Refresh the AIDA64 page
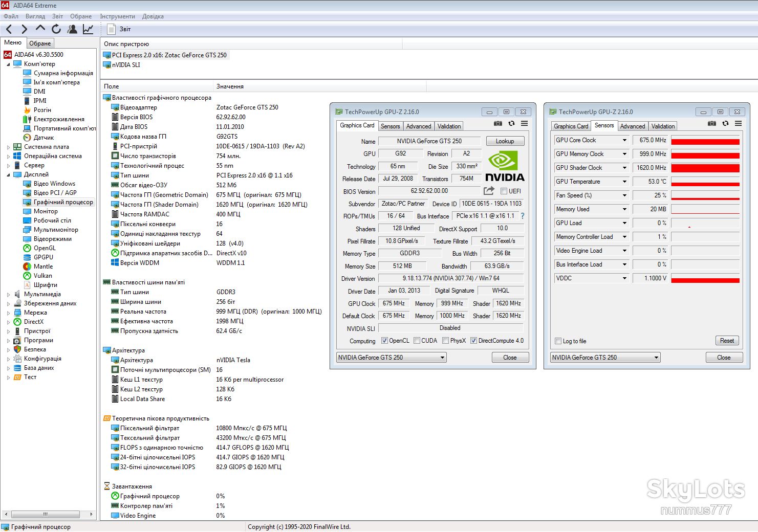Screen dimensions: 758x532 [x=56, y=29]
